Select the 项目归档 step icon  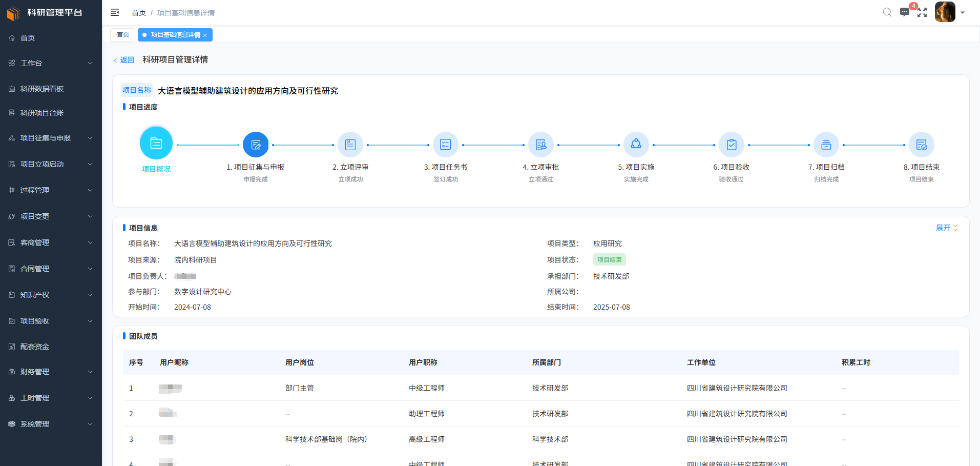point(826,145)
